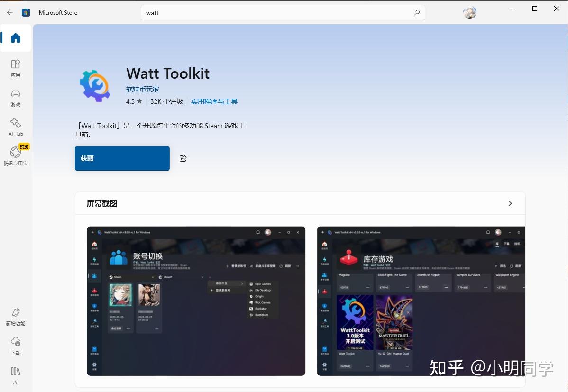Open the 库 (Library) page
Viewport: 568px width, 392px height.
coord(15,375)
